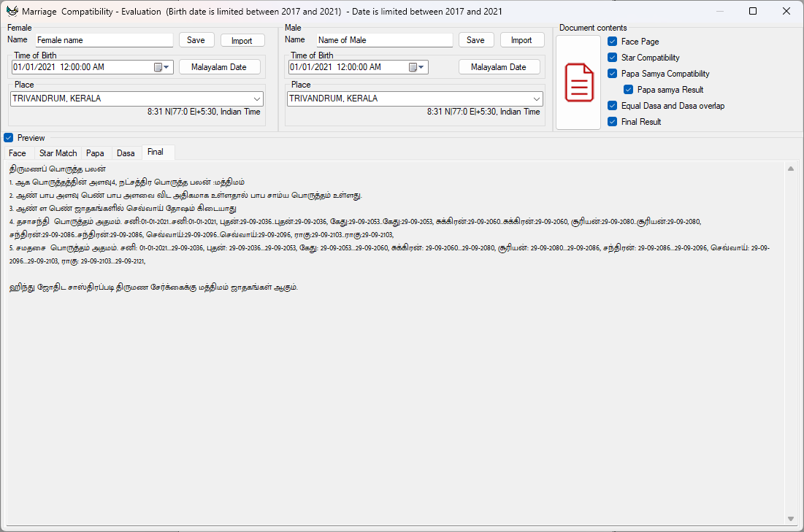Toggle the Preview checkbox

pos(7,137)
